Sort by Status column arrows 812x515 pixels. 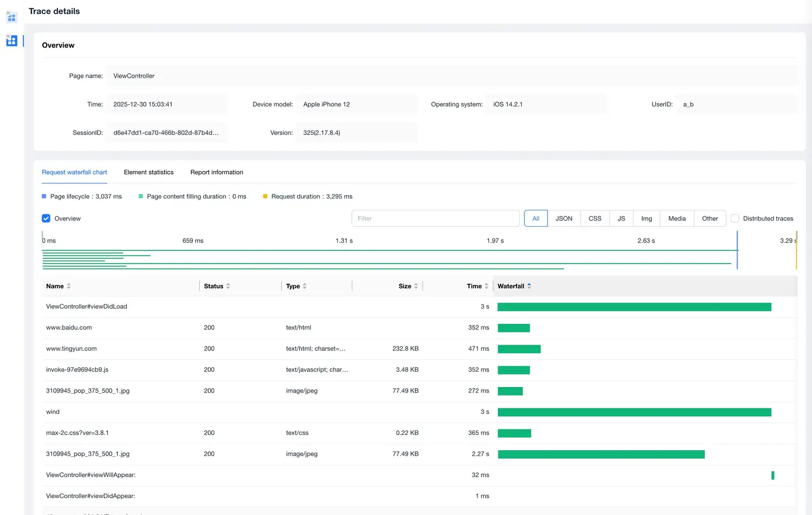(228, 287)
